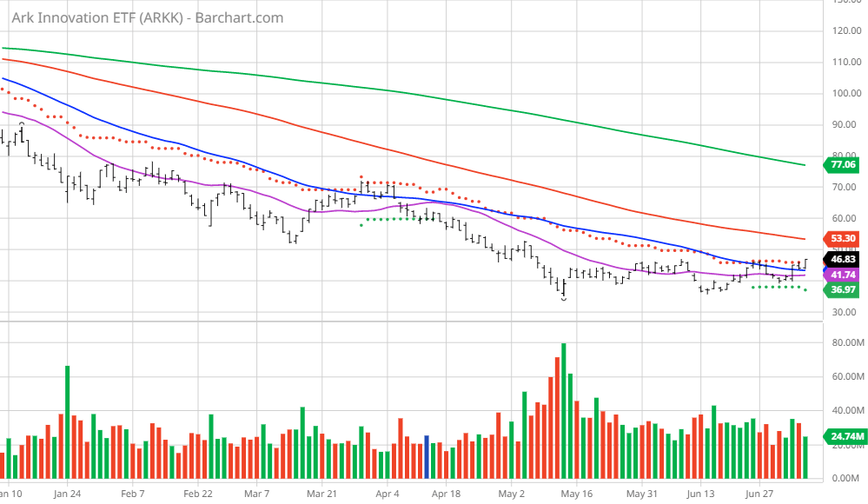
Task: Click the 90.00 price axis label
Action: click(846, 124)
